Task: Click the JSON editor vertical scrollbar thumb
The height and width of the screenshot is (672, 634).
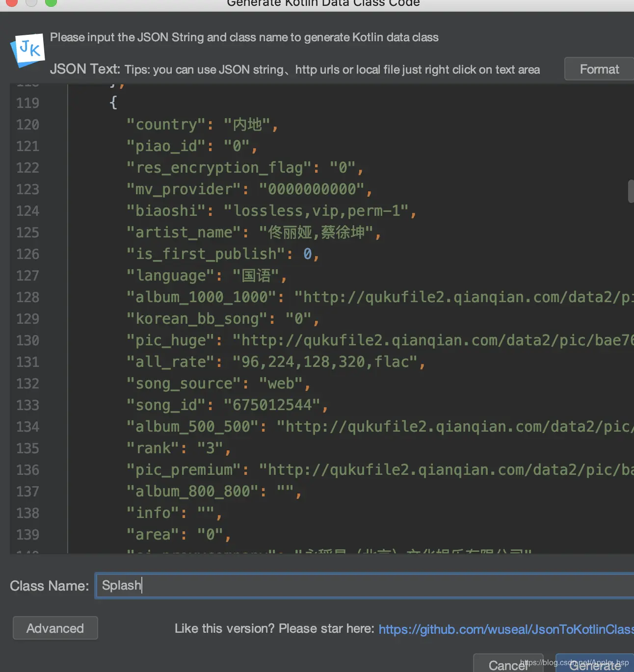Action: click(631, 191)
